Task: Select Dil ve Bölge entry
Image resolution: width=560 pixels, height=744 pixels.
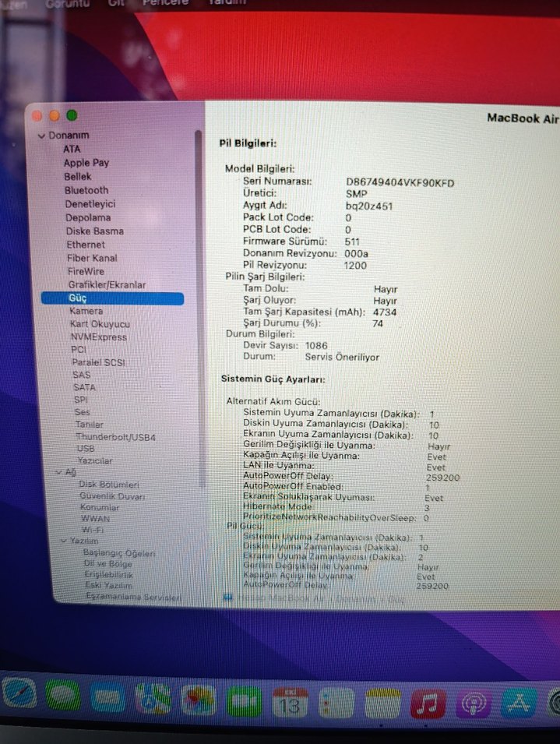Action: 108,564
